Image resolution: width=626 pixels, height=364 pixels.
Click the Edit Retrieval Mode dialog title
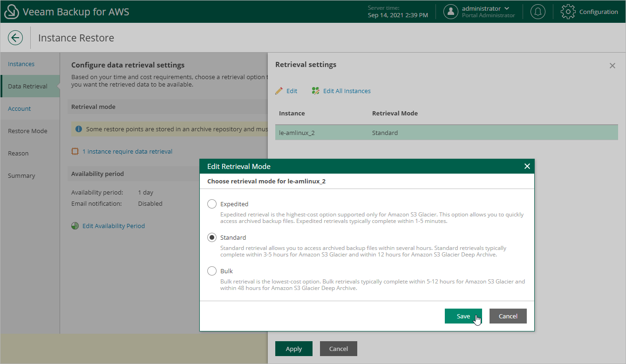(x=239, y=166)
